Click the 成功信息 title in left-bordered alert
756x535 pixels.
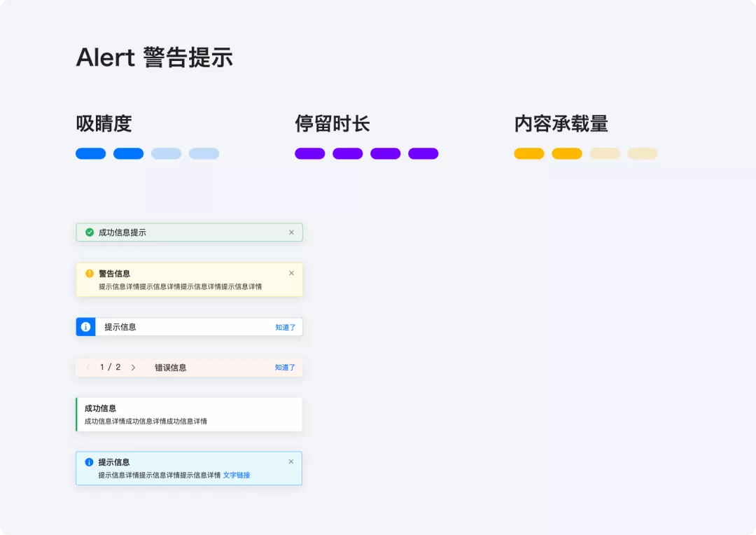pyautogui.click(x=100, y=409)
